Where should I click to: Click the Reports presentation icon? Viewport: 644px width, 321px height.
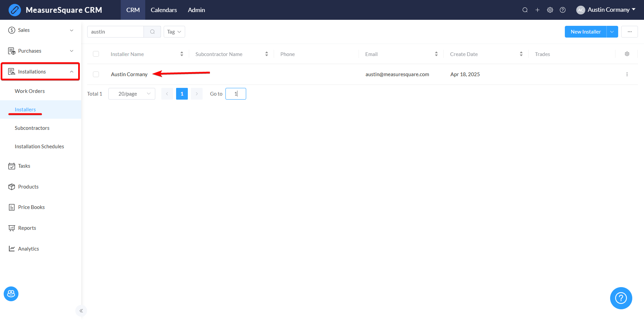(x=12, y=228)
